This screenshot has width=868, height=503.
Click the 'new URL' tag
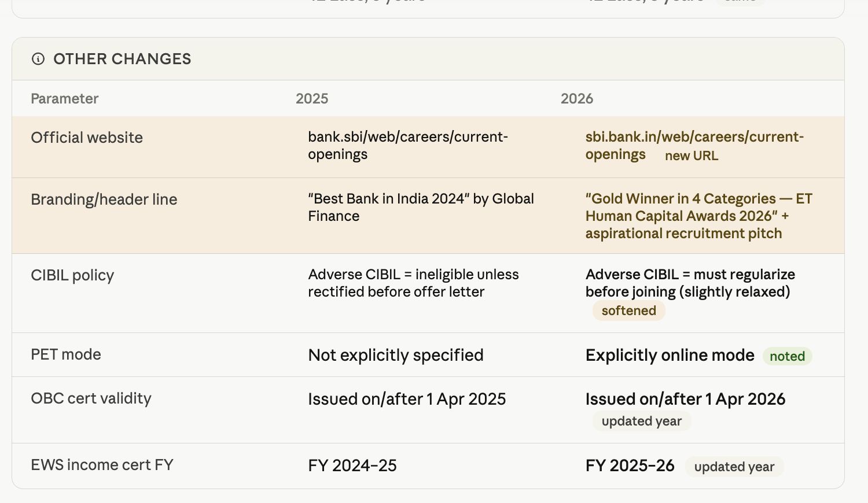(692, 156)
